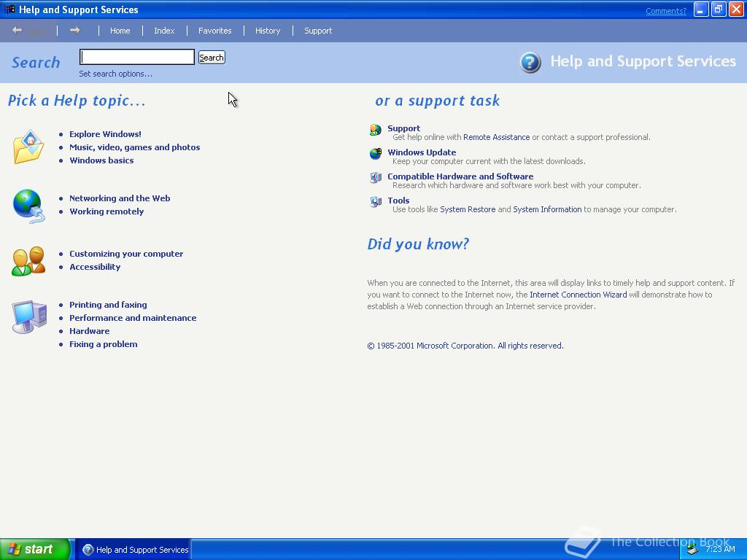Click the envelope folder icon beside Explore Windows

click(28, 147)
